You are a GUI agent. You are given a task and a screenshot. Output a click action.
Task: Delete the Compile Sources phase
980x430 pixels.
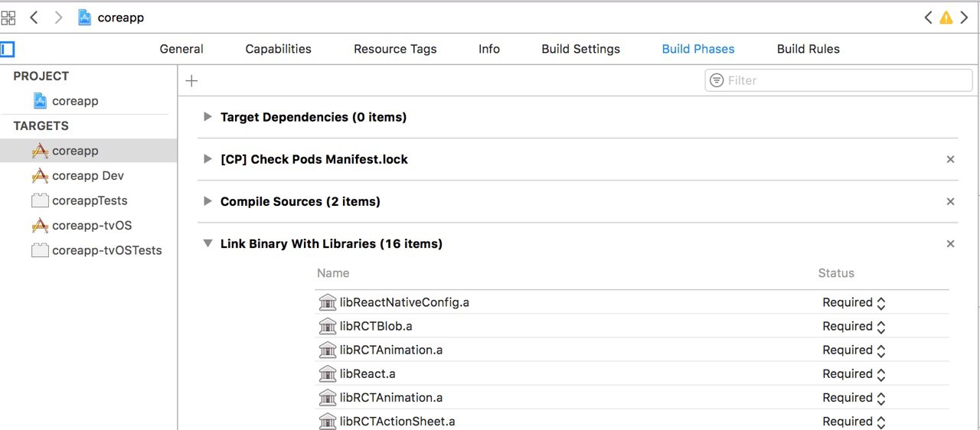tap(950, 201)
